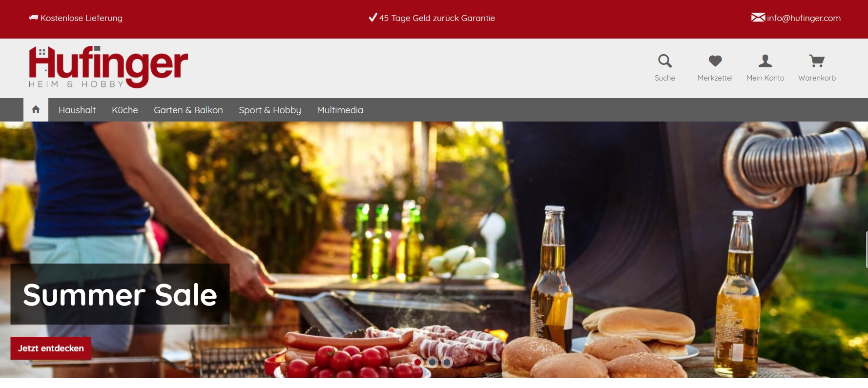Go to home via house icon
The height and width of the screenshot is (388, 868).
36,109
